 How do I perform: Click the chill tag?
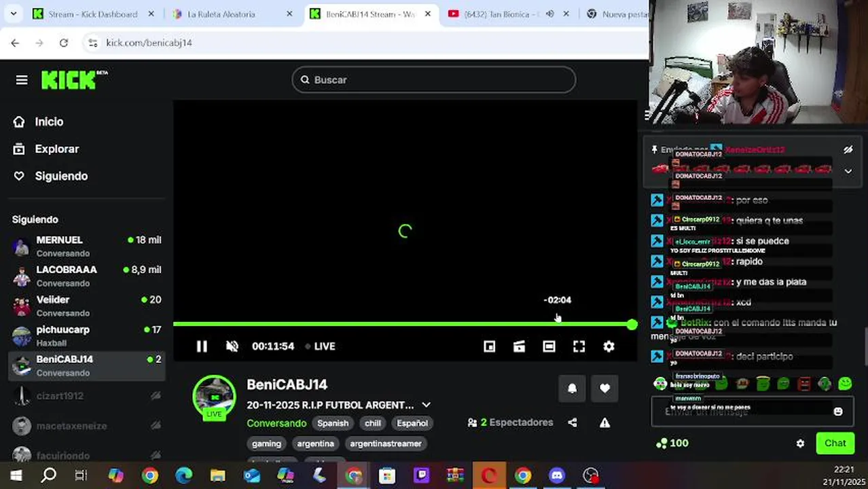coord(373,423)
